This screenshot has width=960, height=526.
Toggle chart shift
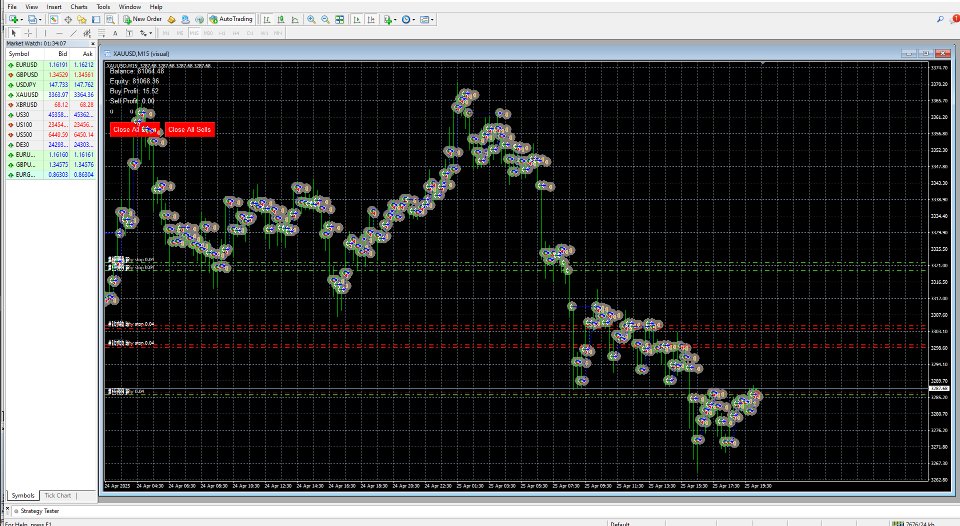[371, 20]
